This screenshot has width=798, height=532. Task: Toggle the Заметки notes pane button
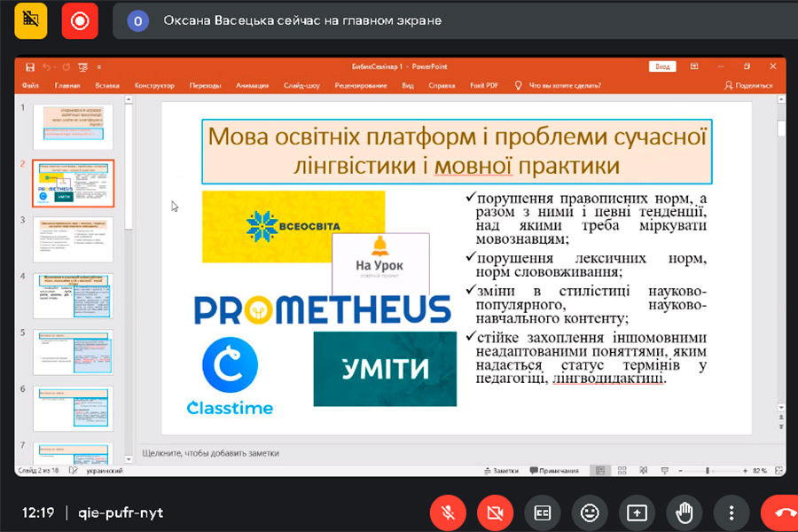click(501, 471)
